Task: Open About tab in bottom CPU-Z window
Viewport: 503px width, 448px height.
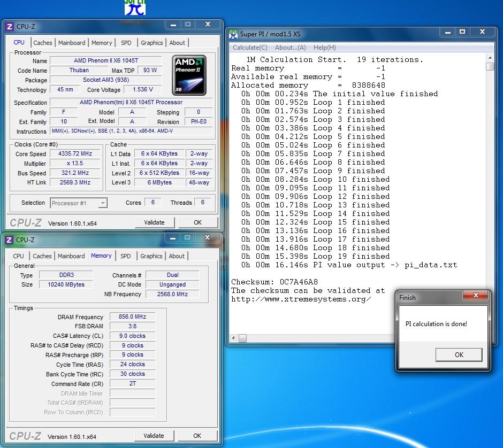Action: click(x=177, y=256)
